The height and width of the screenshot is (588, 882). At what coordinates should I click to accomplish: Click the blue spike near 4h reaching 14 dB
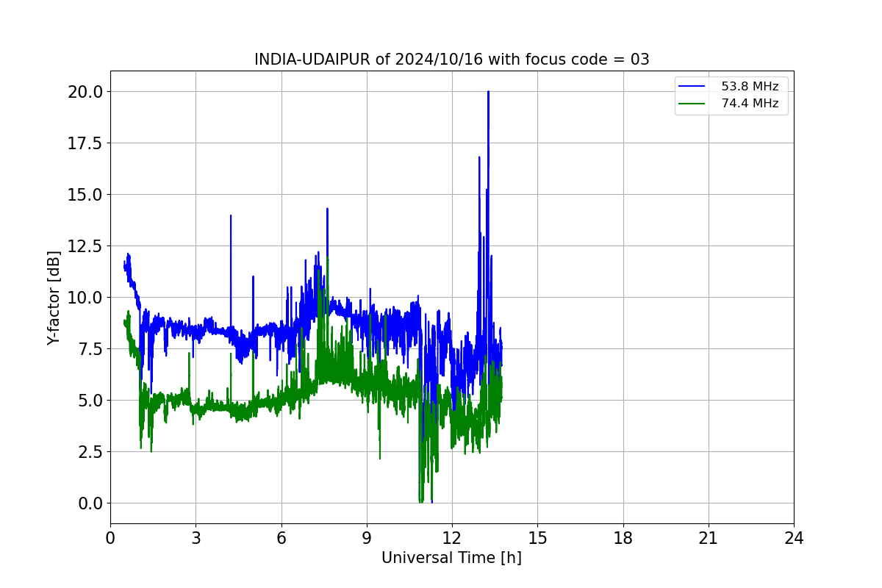pos(231,217)
